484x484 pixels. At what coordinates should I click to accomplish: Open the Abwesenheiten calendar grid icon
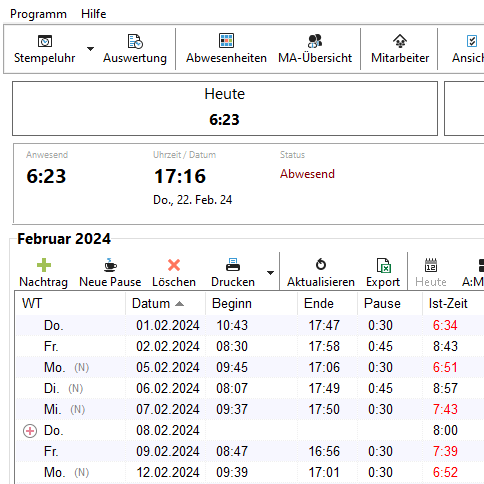(226, 41)
